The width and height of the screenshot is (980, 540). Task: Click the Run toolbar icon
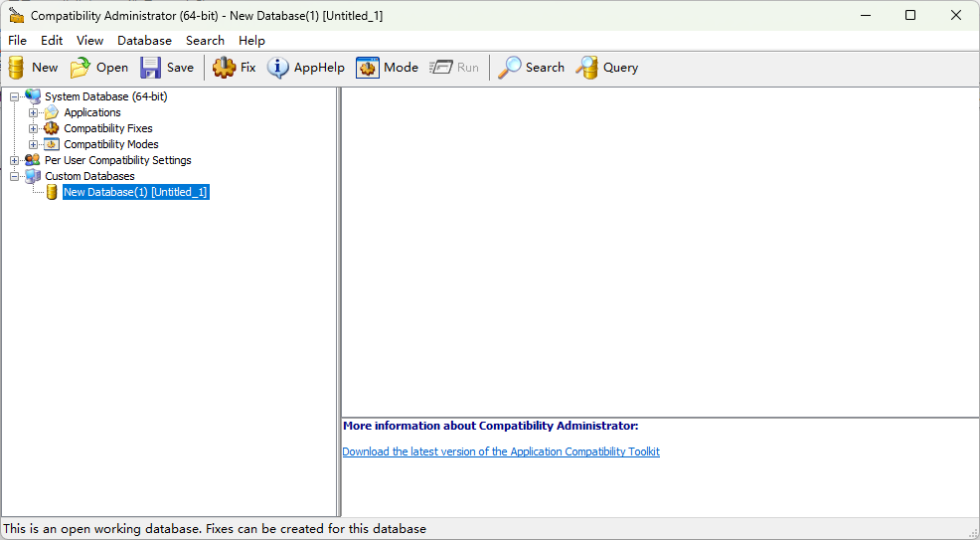point(440,67)
